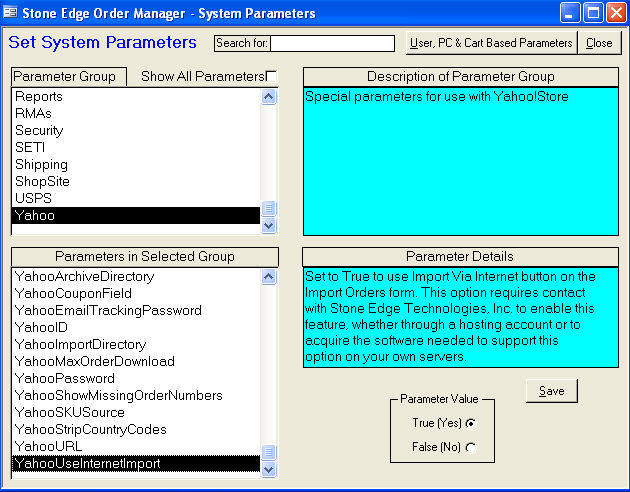Maximize the System Parameters window
The height and width of the screenshot is (492, 630).
pos(593,13)
